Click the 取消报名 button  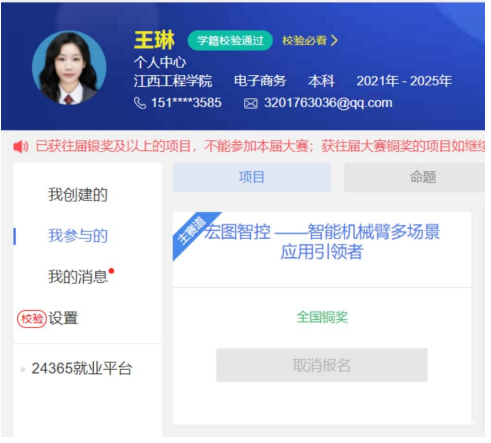point(322,366)
